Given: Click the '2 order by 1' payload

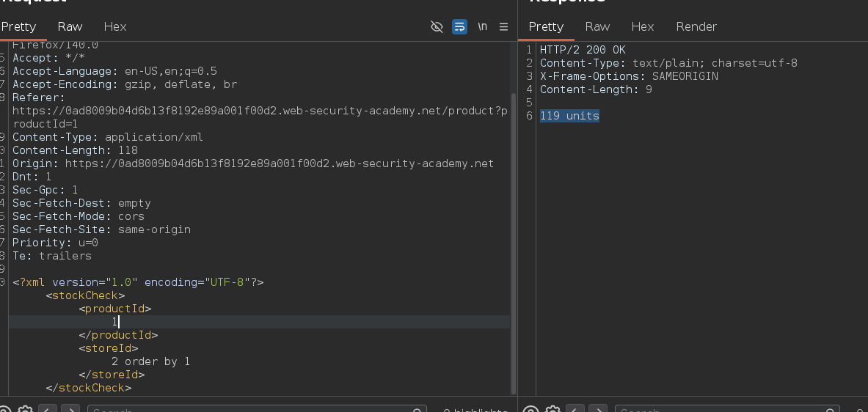Looking at the screenshot, I should (150, 361).
